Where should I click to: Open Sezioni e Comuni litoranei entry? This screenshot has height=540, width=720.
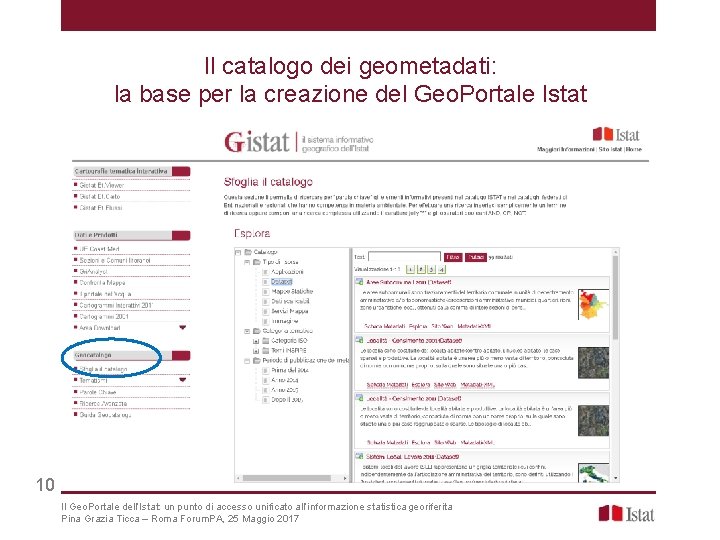(115, 260)
